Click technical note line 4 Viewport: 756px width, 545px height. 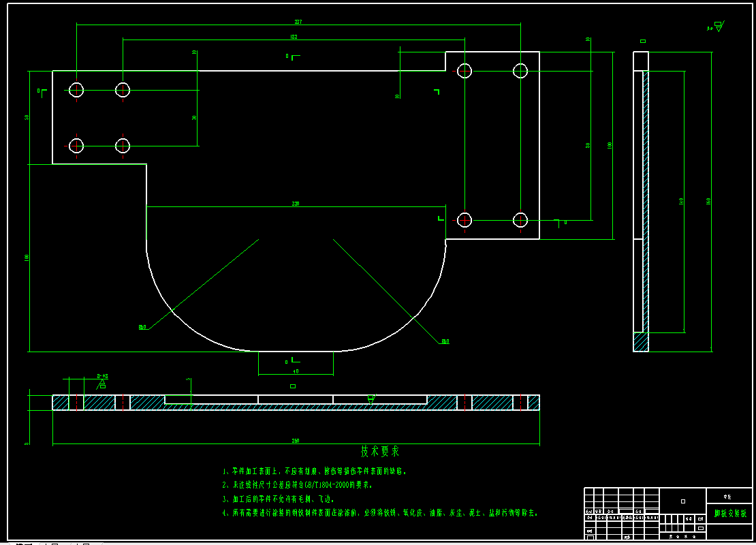tap(380, 513)
